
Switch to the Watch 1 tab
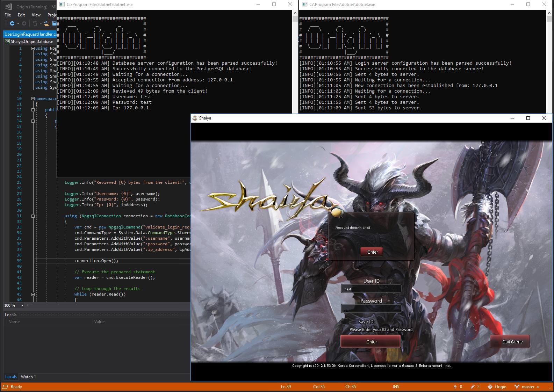tap(28, 377)
